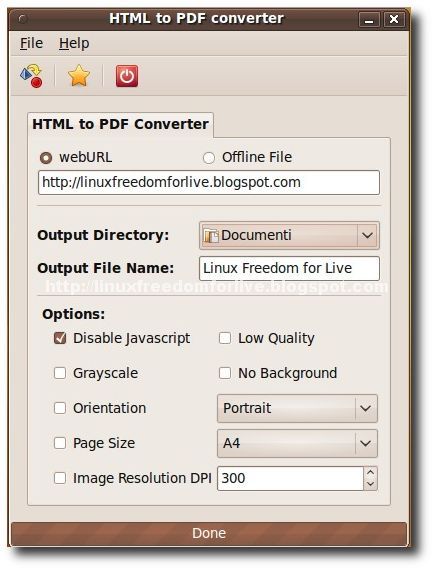This screenshot has width=434, height=570.
Task: Click the window menu icon in title bar
Action: (23, 19)
